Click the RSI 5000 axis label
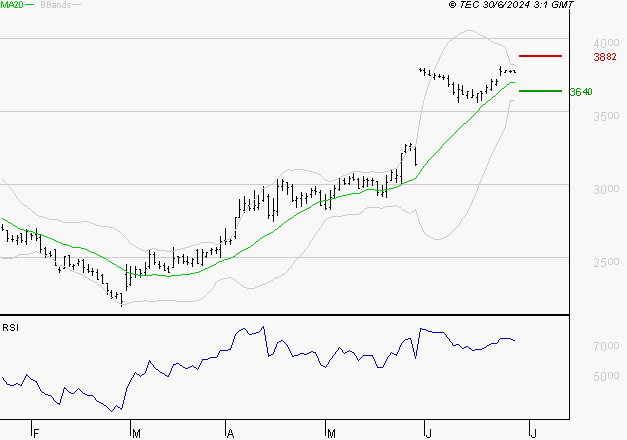The height and width of the screenshot is (440, 627). coord(606,376)
